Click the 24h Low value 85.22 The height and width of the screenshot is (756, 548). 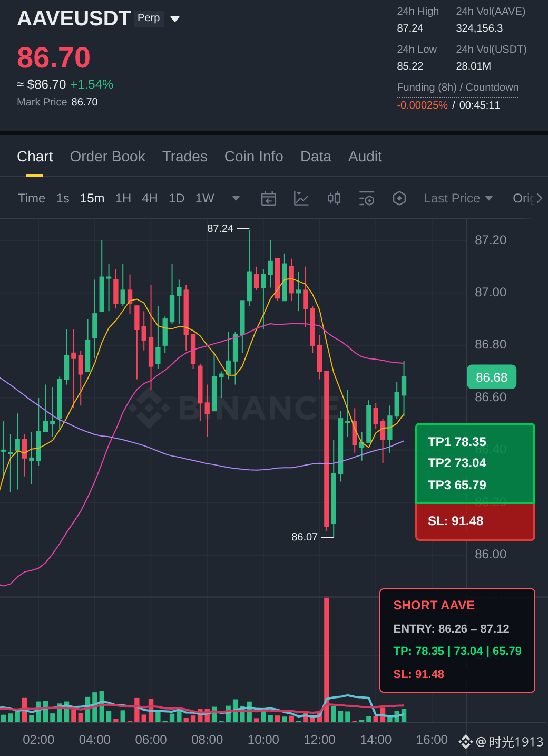(410, 66)
